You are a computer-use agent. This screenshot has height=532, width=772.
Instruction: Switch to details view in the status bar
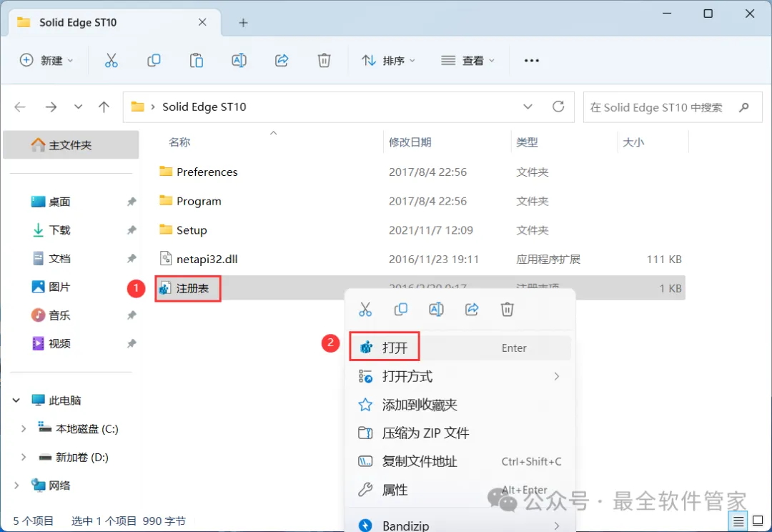[x=738, y=521]
